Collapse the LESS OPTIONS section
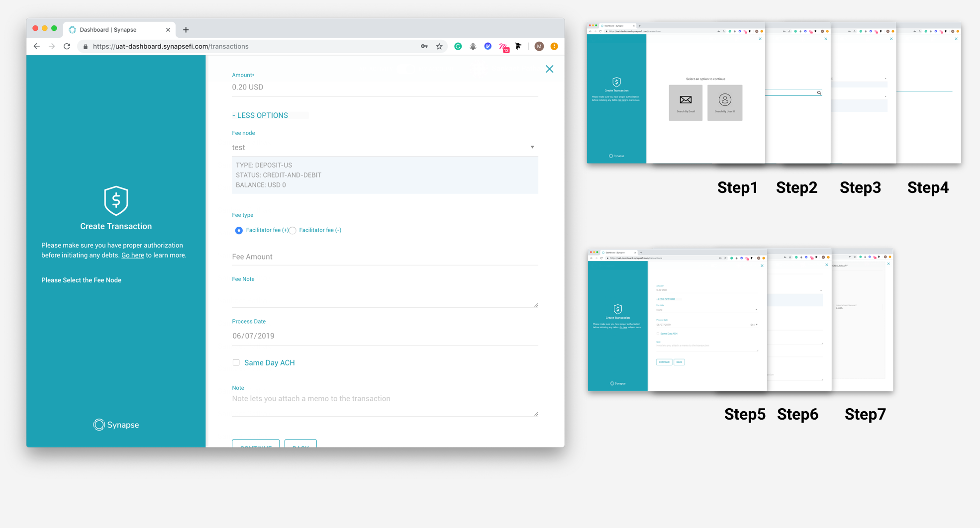This screenshot has width=980, height=528. [x=260, y=115]
